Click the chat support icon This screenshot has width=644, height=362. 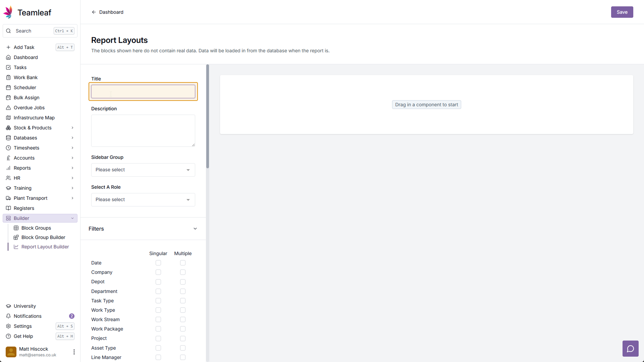point(630,349)
